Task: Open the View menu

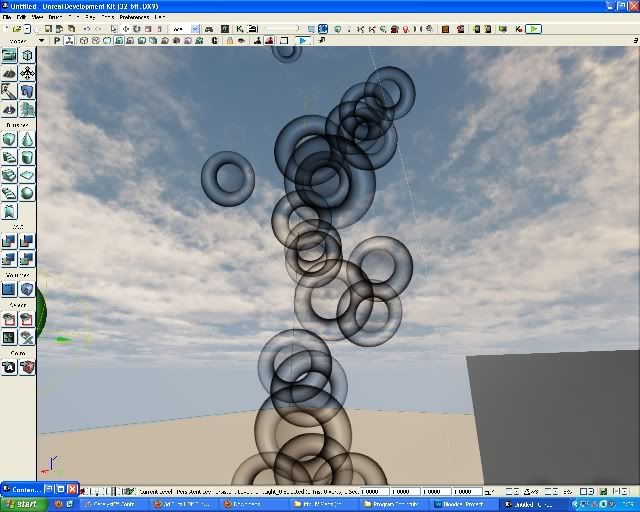Action: [37, 17]
